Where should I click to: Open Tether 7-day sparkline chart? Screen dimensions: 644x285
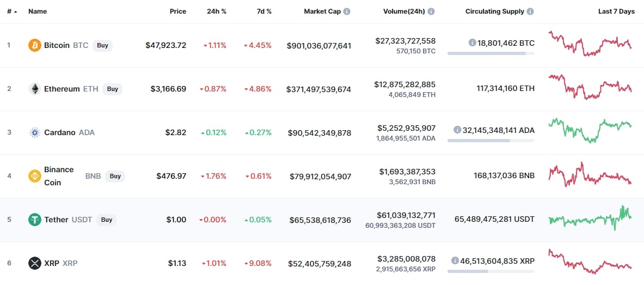[x=590, y=218]
